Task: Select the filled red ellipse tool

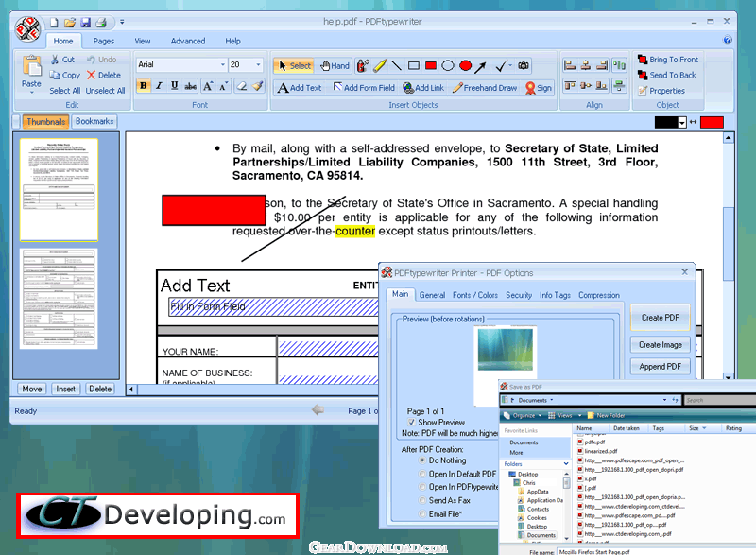Action: coord(465,65)
